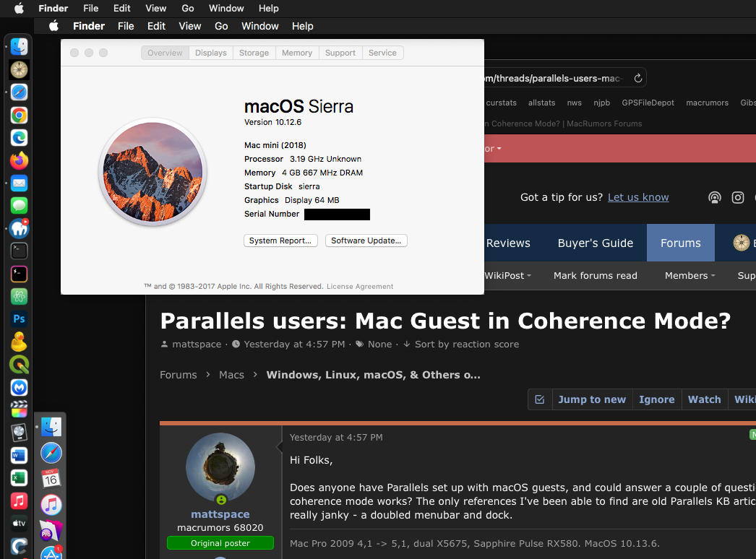Switch to the Service tab
This screenshot has height=559, width=756.
click(x=382, y=53)
